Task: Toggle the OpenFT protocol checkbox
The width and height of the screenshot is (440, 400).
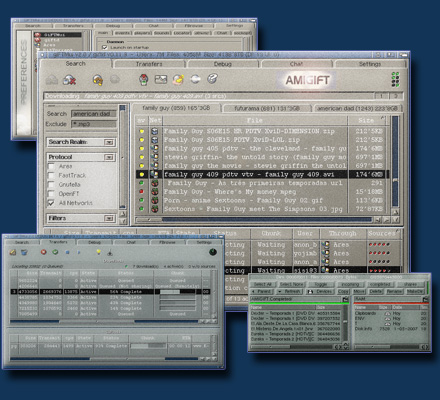Action: (51, 194)
